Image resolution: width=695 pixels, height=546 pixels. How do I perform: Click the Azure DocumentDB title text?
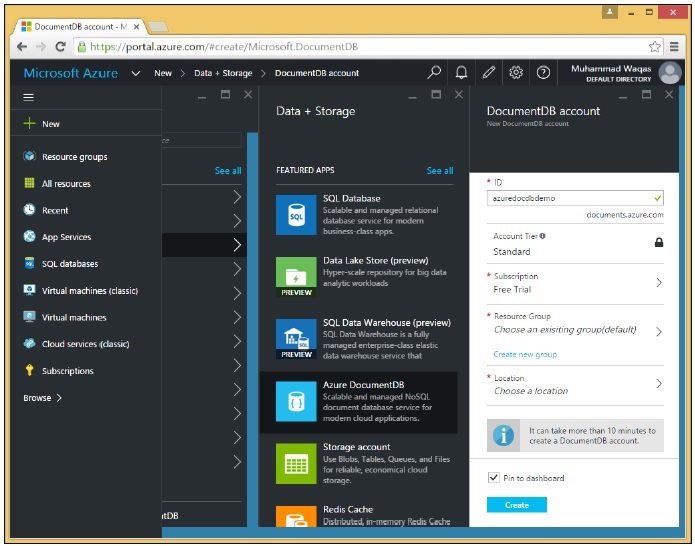tap(363, 385)
